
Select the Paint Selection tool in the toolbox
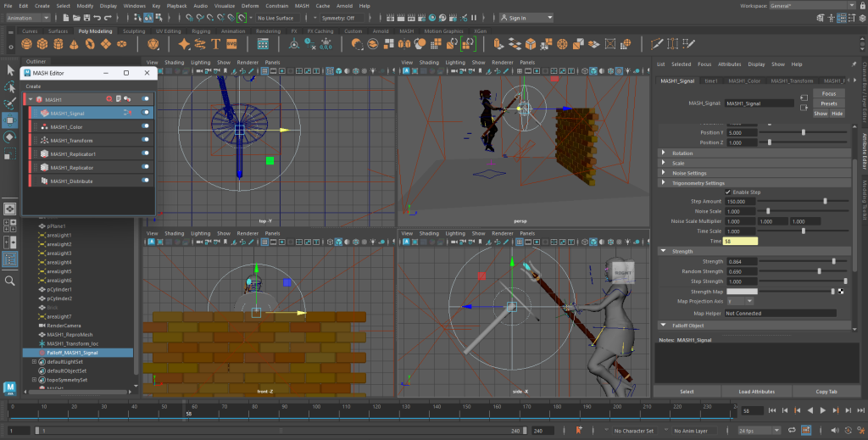tap(10, 103)
